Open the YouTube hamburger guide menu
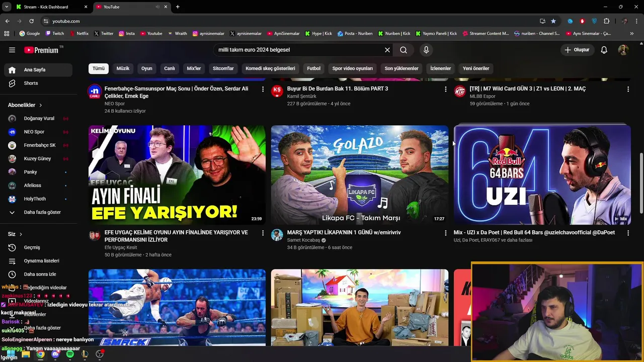 pos(12,50)
